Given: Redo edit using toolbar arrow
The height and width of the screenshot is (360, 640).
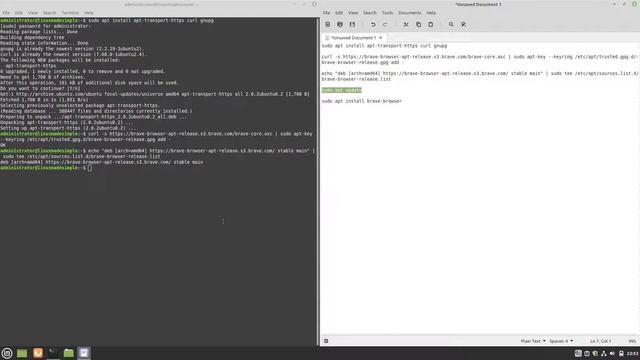Looking at the screenshot, I should [x=385, y=24].
